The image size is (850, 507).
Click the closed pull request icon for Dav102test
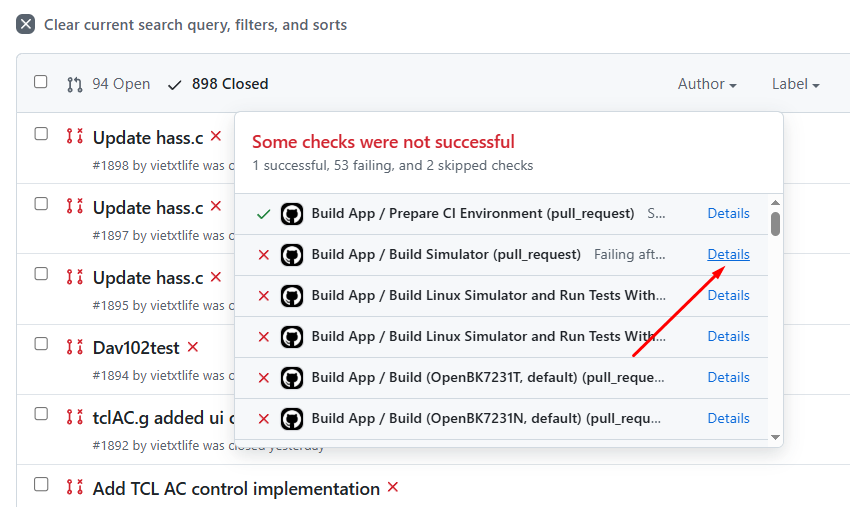74,347
